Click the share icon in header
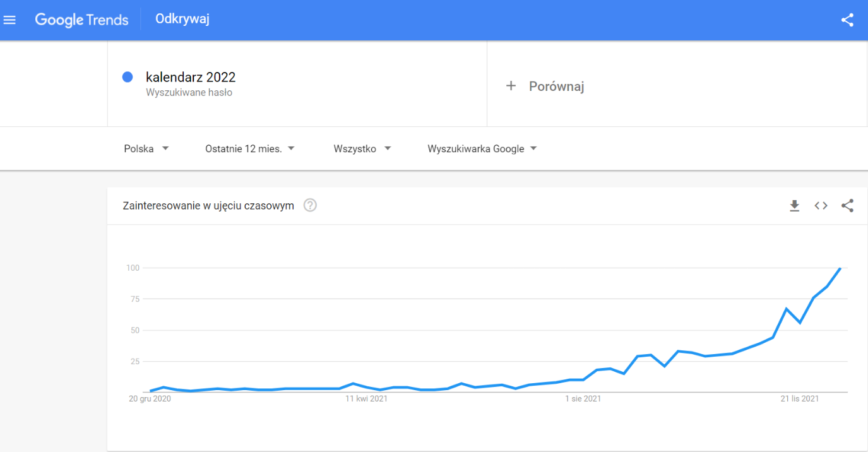 coord(847,20)
